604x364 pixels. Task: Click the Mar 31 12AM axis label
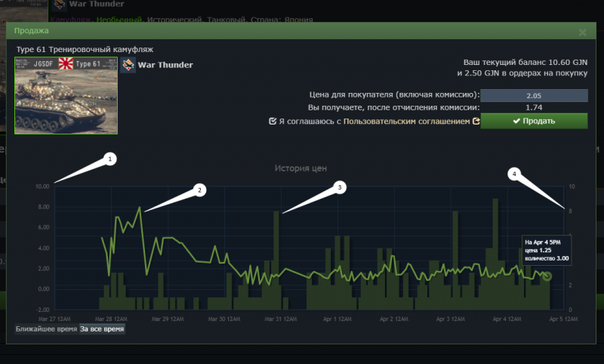coord(279,319)
